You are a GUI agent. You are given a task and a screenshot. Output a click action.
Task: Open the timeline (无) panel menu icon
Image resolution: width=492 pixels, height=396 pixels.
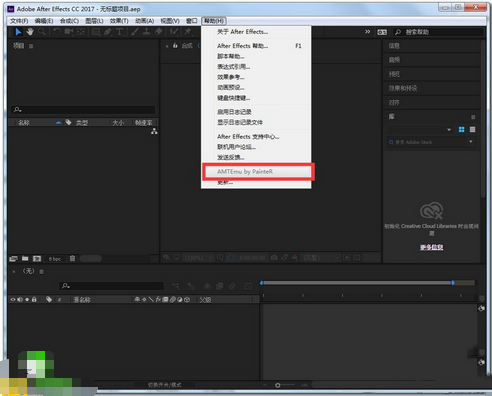click(x=42, y=272)
